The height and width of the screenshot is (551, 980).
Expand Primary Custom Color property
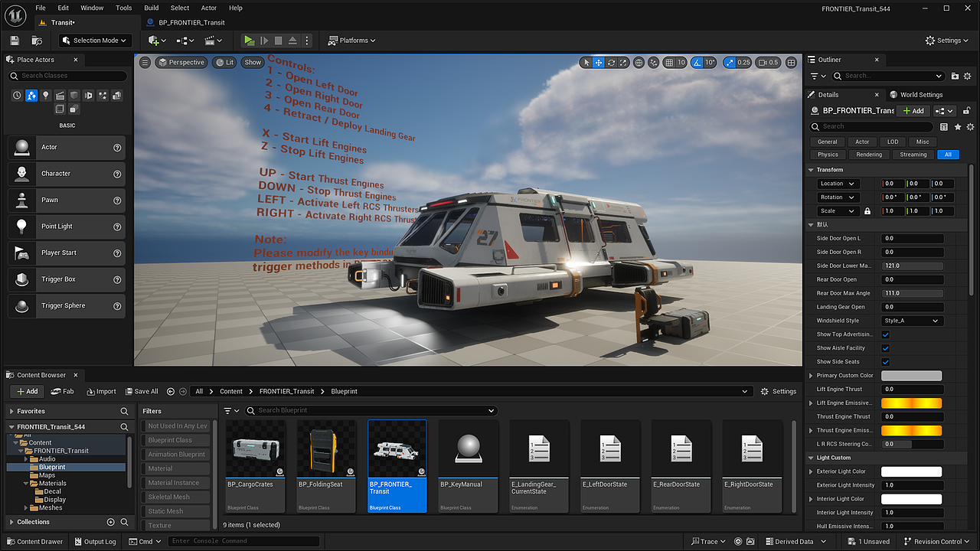point(812,376)
